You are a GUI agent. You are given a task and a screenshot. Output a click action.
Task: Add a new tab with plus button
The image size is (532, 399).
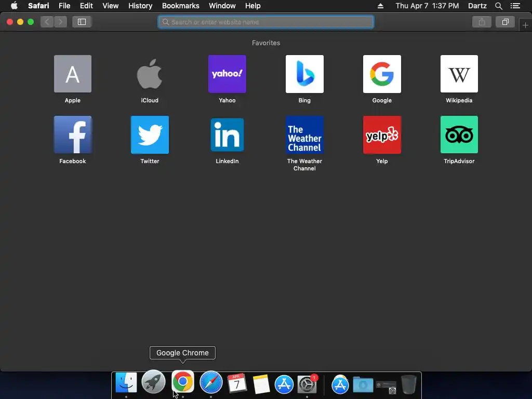tap(525, 25)
